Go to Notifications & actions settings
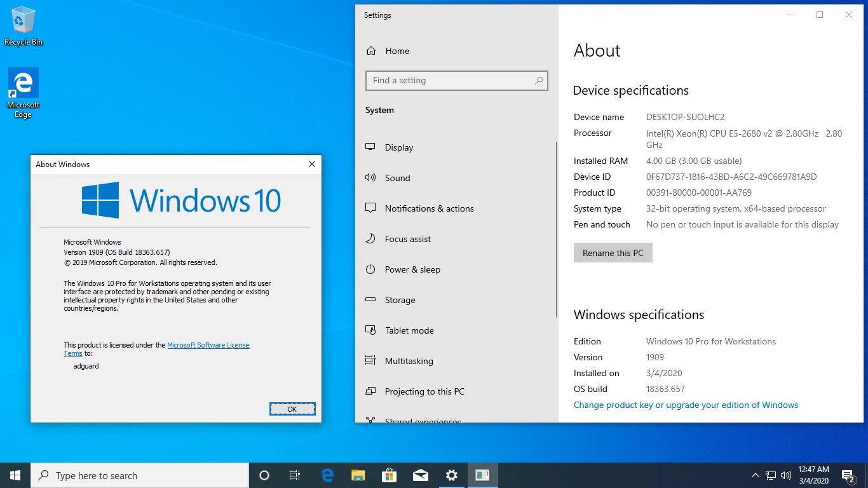This screenshot has height=488, width=868. 430,208
